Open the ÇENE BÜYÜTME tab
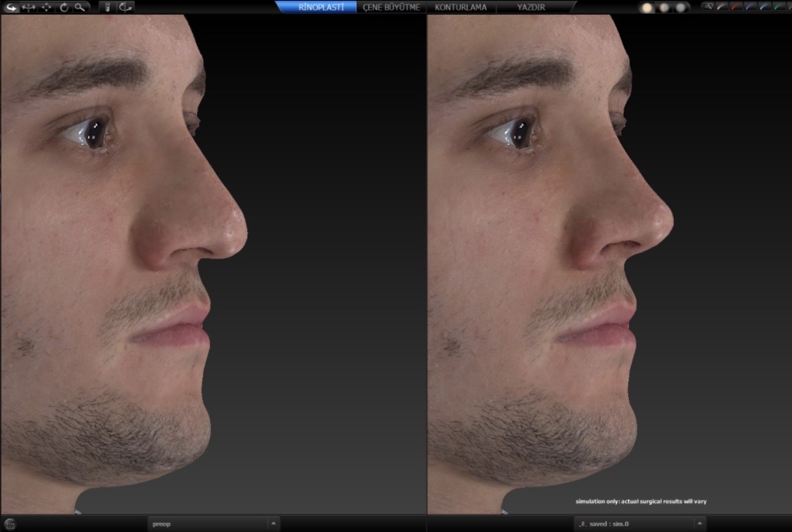This screenshot has width=792, height=532. click(x=391, y=7)
